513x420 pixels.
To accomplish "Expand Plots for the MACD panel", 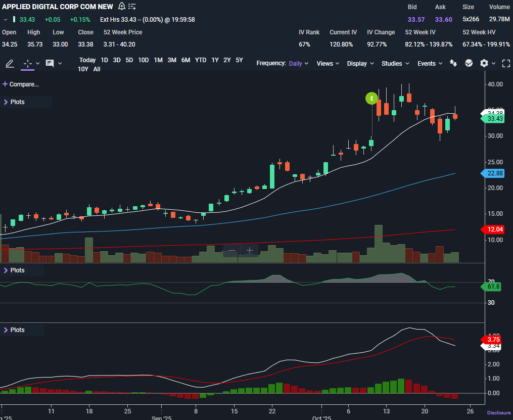I will 14,330.
